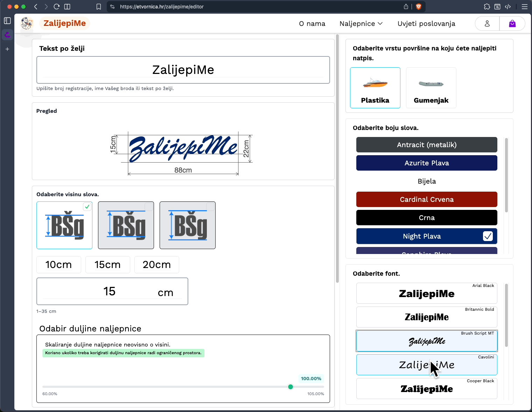Expand the Naljepnice dropdown menu
Viewport: 532px width, 412px height.
[361, 23]
